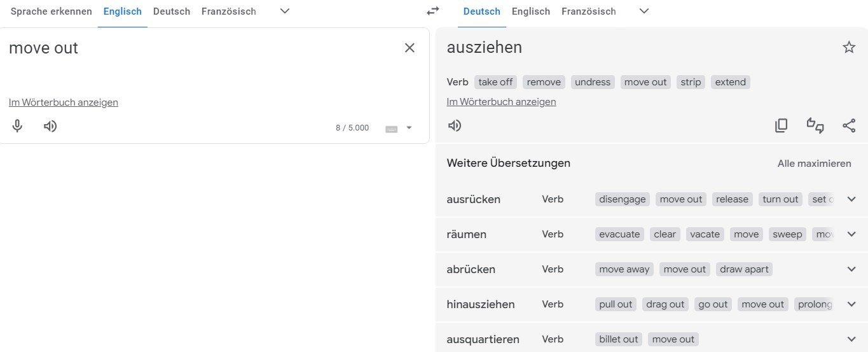Screen dimensions: 868x352
Task: Clear the source text with X icon
Action: tap(410, 48)
